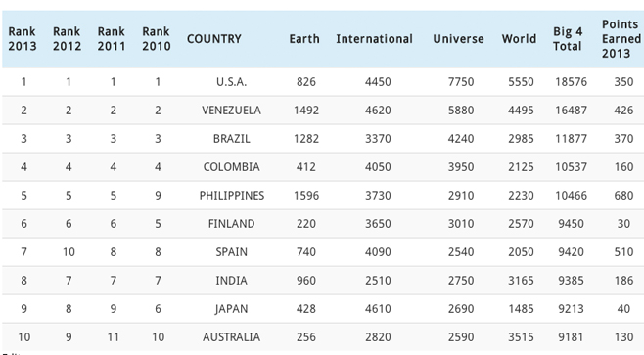Select the Universe column header
Image resolution: width=644 pixels, height=355 pixels.
pyautogui.click(x=458, y=39)
